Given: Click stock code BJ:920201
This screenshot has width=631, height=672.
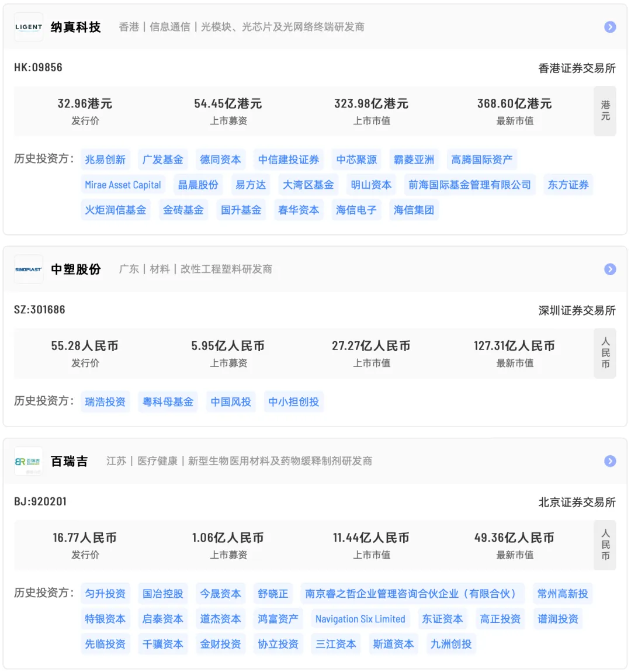Looking at the screenshot, I should click(x=40, y=501).
